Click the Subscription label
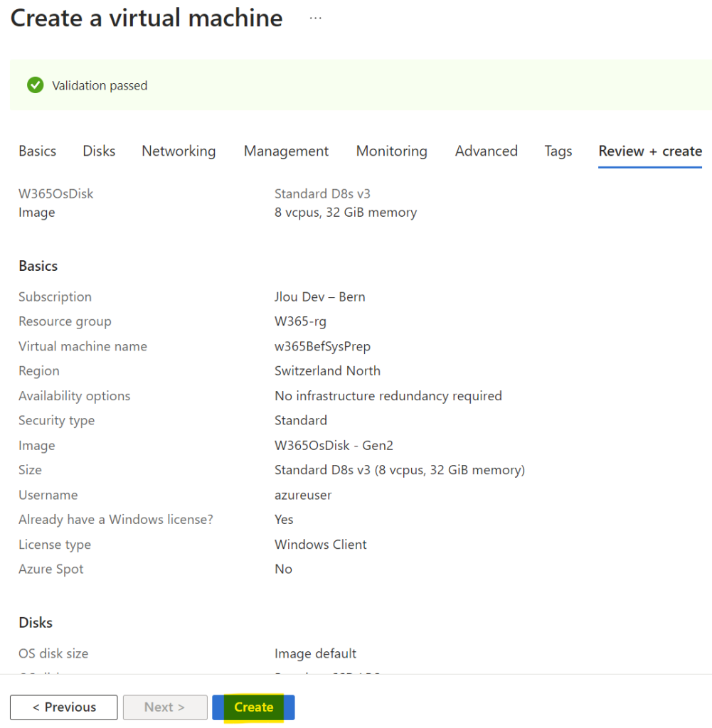 click(55, 296)
